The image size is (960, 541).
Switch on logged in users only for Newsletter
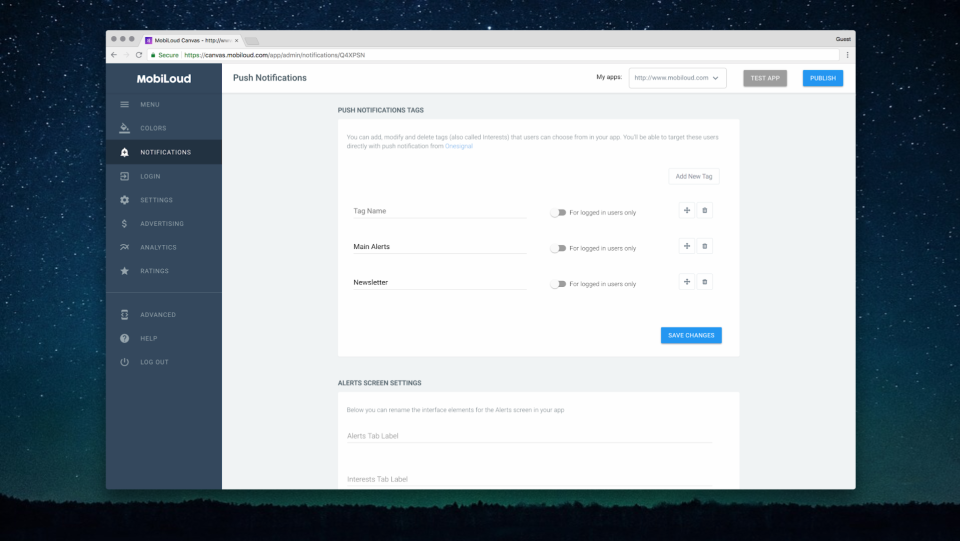[558, 284]
